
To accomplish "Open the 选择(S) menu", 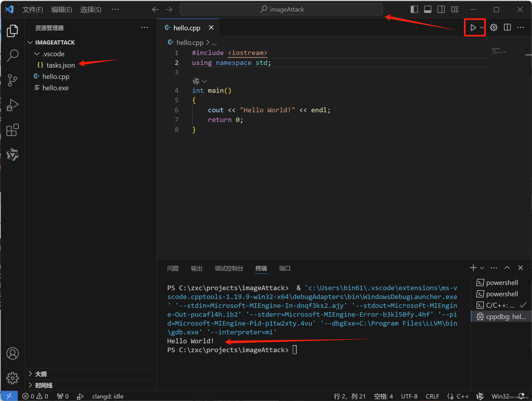I will point(91,9).
